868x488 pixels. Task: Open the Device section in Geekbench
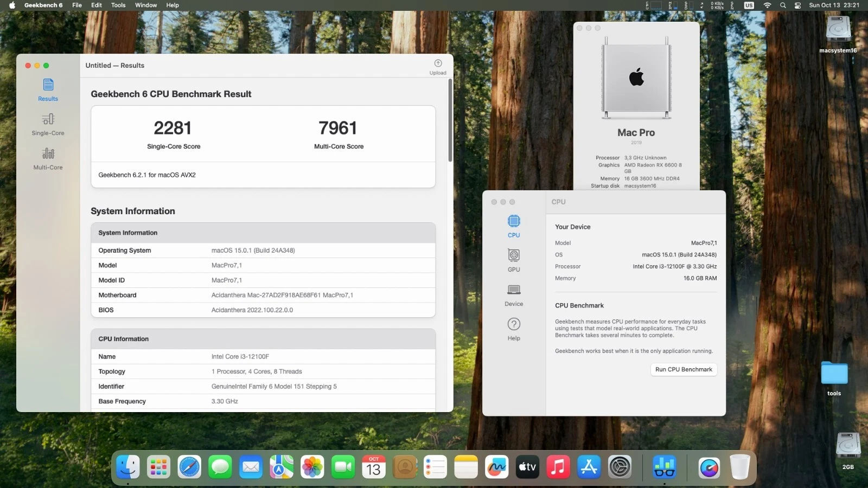tap(514, 295)
